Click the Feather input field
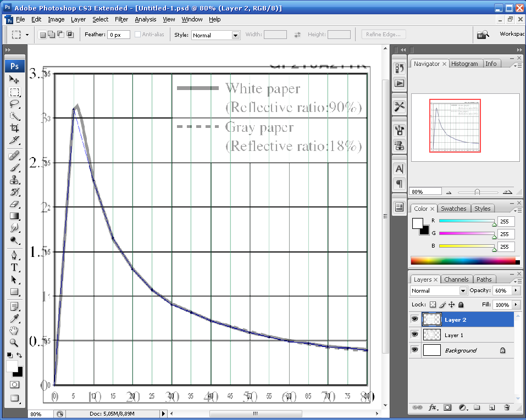The height and width of the screenshot is (420, 526). [x=118, y=35]
